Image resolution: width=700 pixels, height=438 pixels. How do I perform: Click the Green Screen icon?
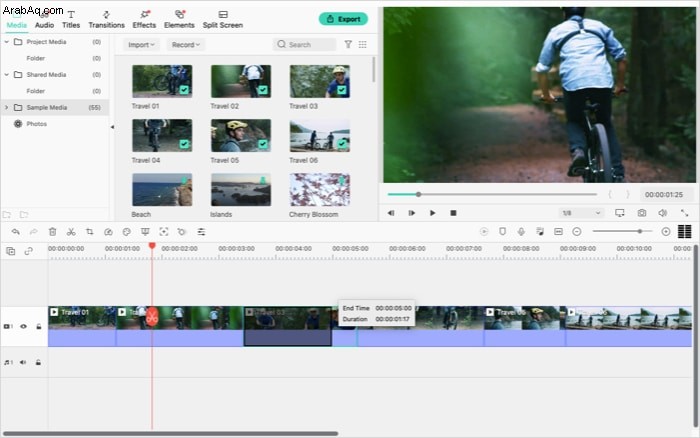[x=145, y=232]
